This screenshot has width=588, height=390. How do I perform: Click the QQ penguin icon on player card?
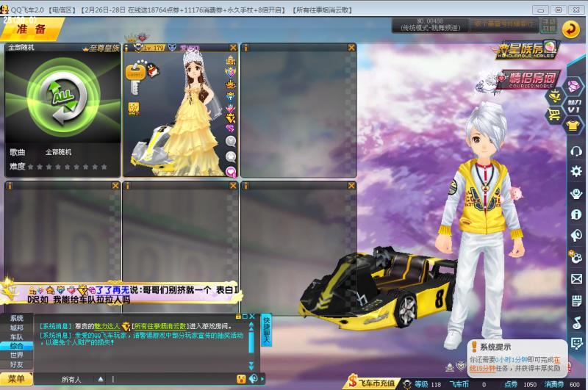pyautogui.click(x=153, y=71)
